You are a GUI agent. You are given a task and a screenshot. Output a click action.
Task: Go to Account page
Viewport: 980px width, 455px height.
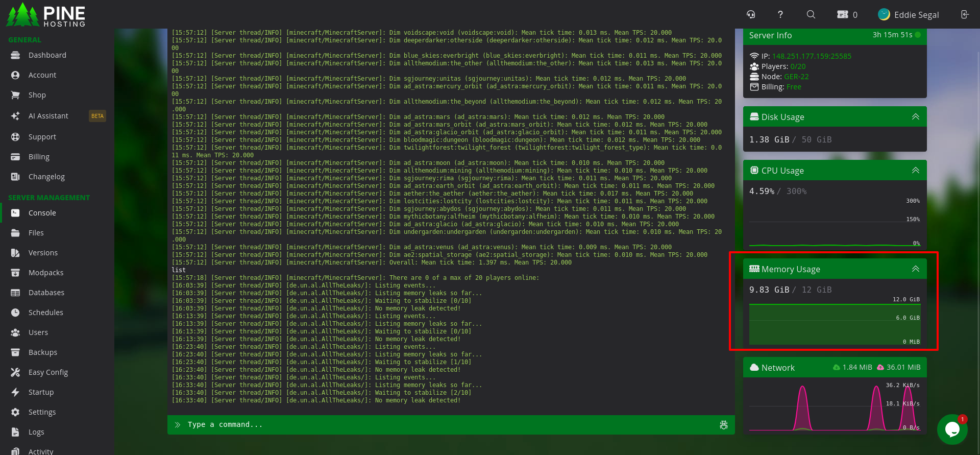tap(42, 75)
